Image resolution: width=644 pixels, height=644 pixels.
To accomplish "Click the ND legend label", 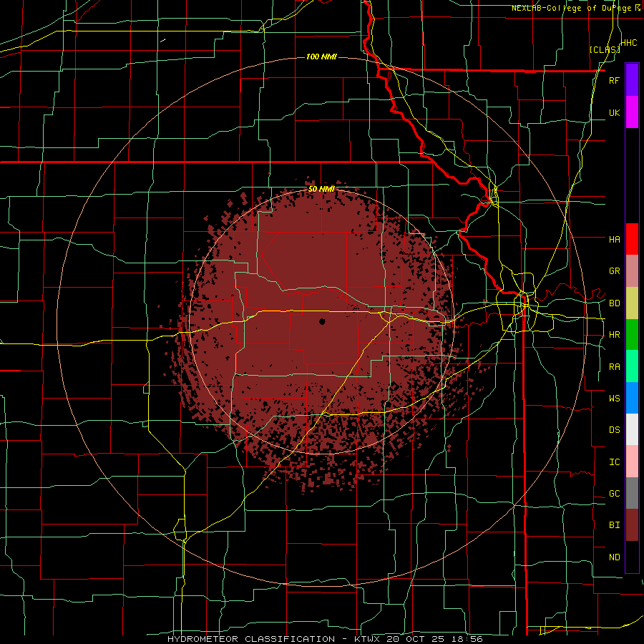I will [x=614, y=557].
